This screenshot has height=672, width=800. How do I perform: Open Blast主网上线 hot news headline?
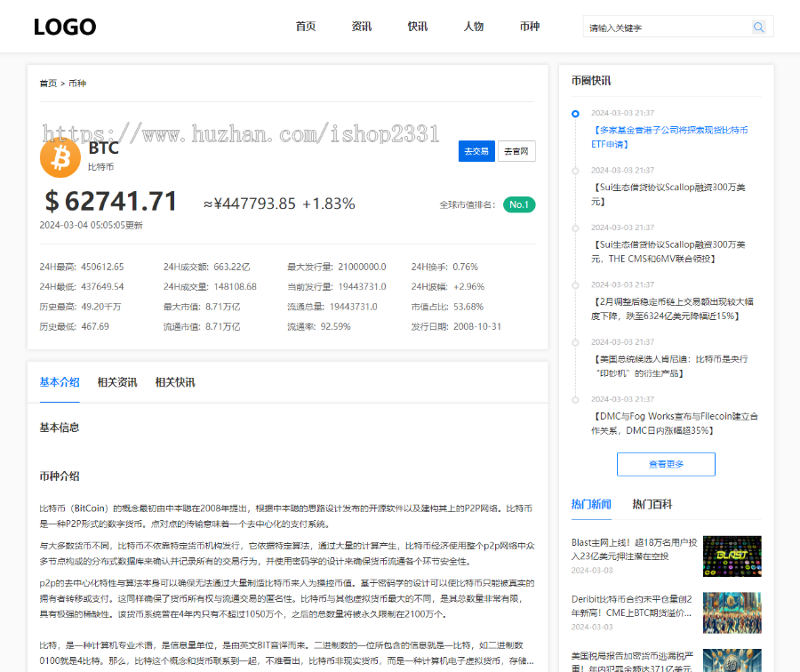click(x=634, y=549)
